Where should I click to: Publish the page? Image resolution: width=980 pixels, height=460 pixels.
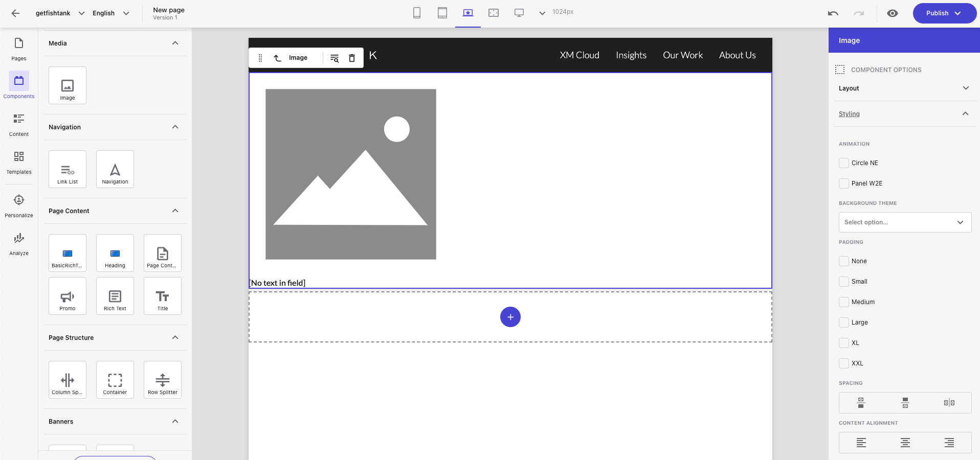938,13
